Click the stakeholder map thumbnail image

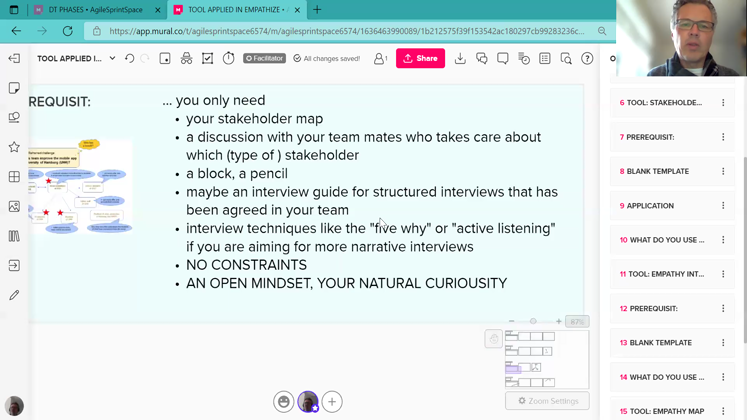tap(80, 186)
